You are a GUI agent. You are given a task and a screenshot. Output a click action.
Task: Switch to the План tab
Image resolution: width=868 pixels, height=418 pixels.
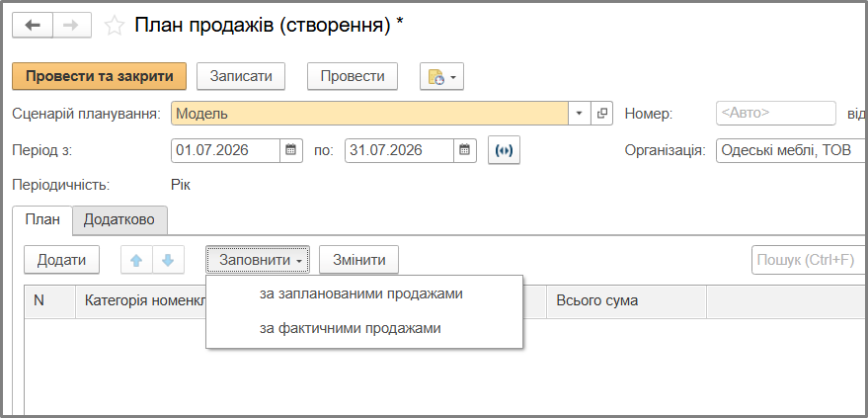tap(42, 219)
